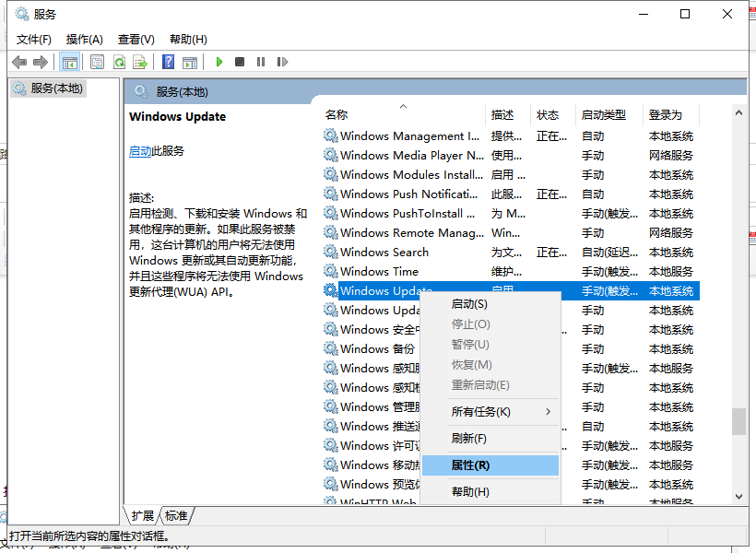Image resolution: width=756 pixels, height=553 pixels.
Task: Switch to the 扩展 tab
Action: click(142, 516)
